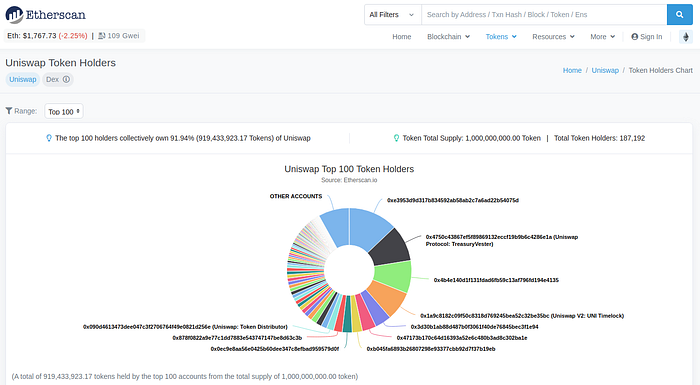This screenshot has height=385, width=700.
Task: Click the Dex tag badge
Action: pos(58,80)
